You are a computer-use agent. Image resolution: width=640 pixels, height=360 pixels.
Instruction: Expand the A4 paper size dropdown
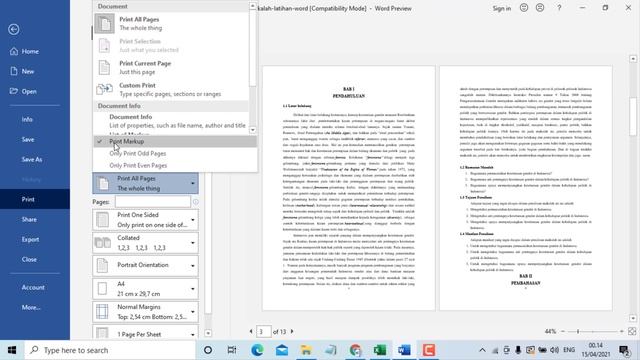point(146,289)
